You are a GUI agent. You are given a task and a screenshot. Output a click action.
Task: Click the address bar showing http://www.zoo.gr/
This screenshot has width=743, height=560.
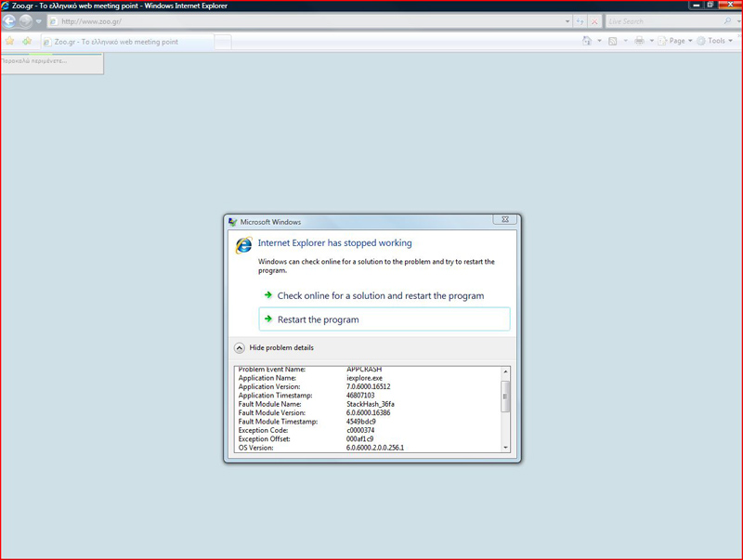306,21
